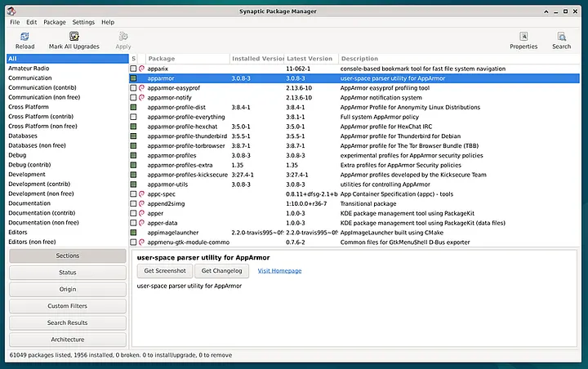Image resolution: width=588 pixels, height=369 pixels.
Task: Toggle the installed checkbox for apparmor-utils
Action: click(133, 184)
